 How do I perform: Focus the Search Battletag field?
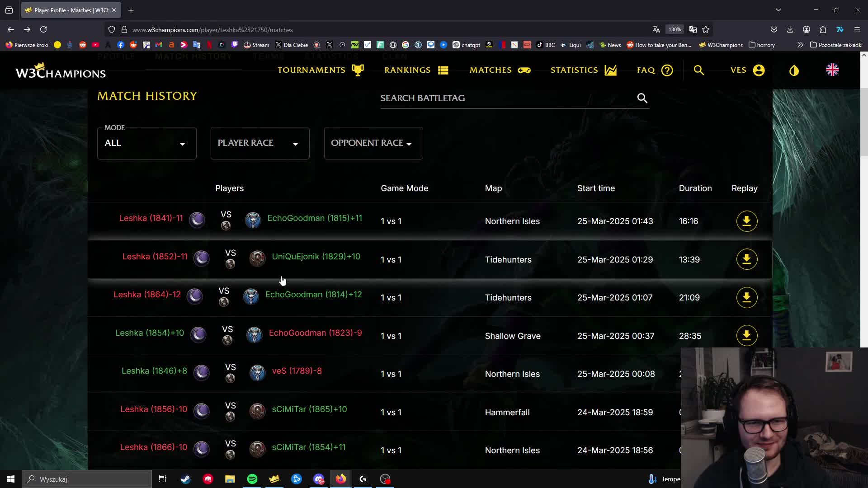(506, 98)
